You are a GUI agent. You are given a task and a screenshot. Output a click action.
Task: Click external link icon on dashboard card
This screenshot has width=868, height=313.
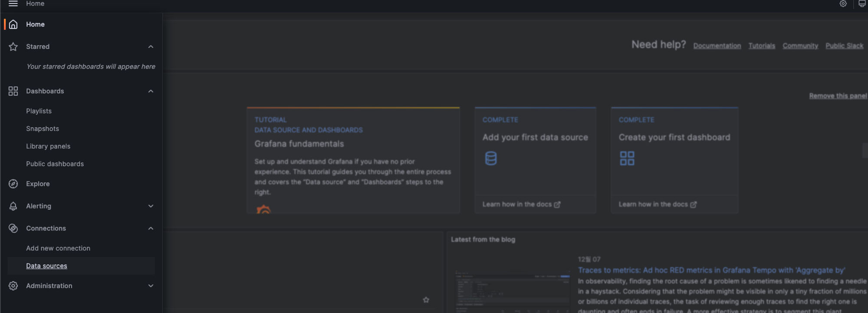(x=694, y=204)
